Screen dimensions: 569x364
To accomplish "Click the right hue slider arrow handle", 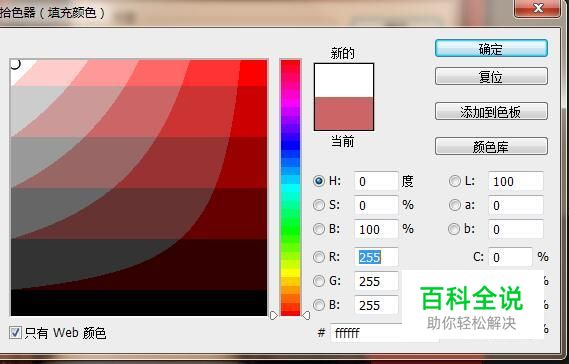I will [x=306, y=315].
